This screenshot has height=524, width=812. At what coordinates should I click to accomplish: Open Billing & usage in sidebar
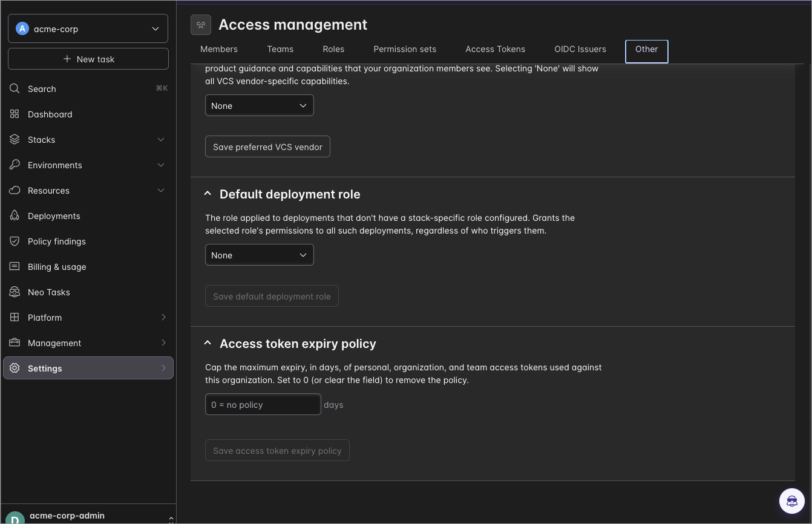88,267
